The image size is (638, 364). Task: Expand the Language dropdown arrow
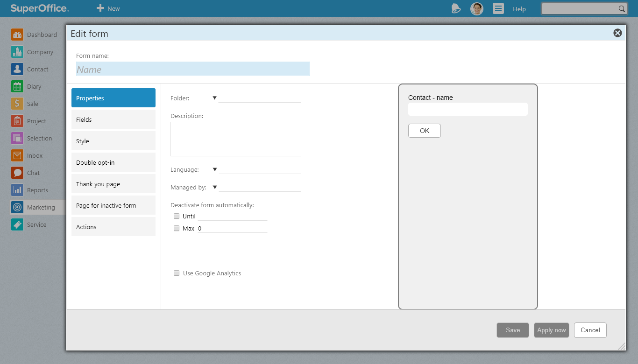point(215,169)
